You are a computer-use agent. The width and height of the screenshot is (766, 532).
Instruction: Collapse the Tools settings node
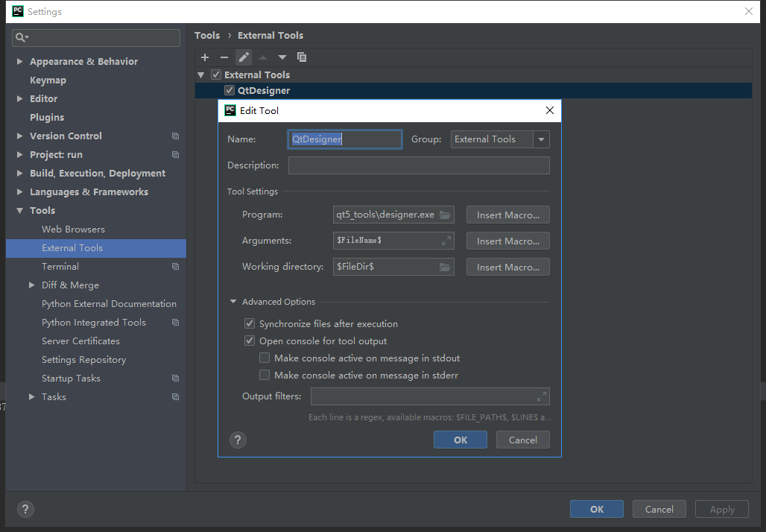point(19,211)
